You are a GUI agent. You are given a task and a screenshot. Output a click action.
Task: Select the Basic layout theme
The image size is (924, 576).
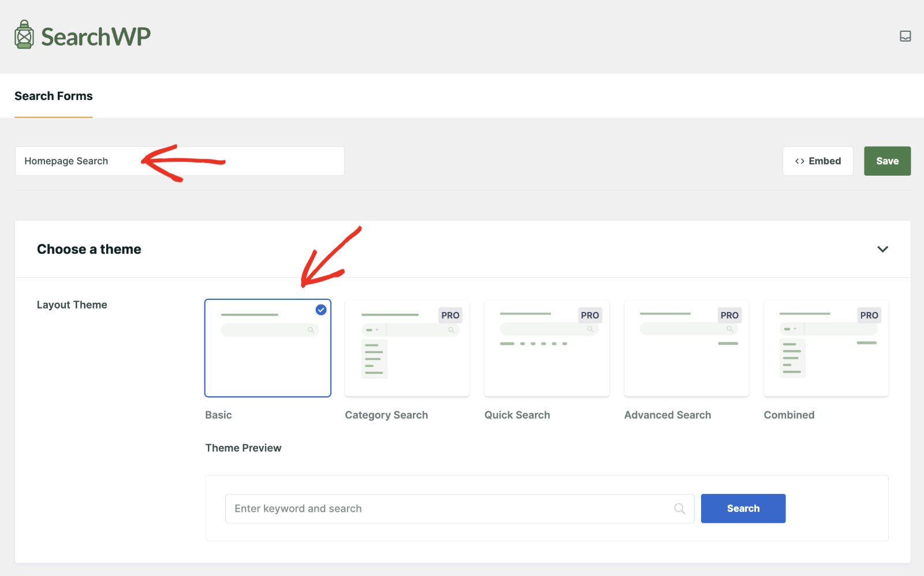267,348
